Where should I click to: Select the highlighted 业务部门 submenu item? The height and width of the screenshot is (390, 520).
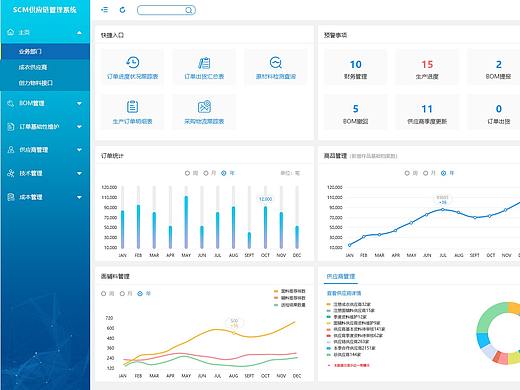[x=45, y=51]
